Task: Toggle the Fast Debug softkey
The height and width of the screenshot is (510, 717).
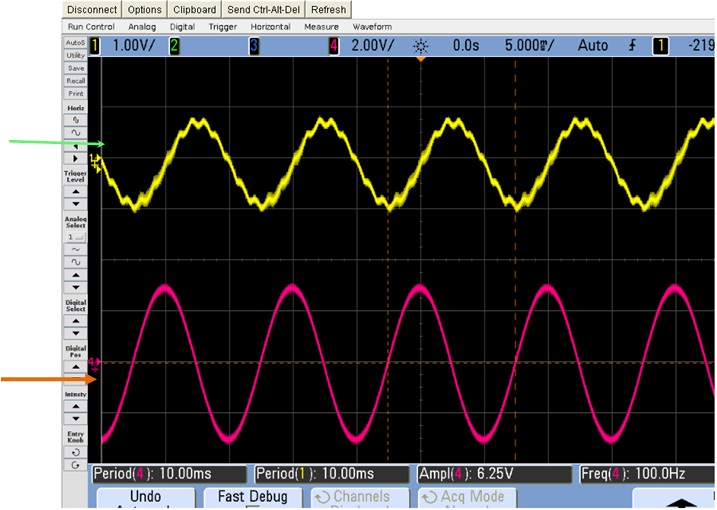Action: click(253, 498)
